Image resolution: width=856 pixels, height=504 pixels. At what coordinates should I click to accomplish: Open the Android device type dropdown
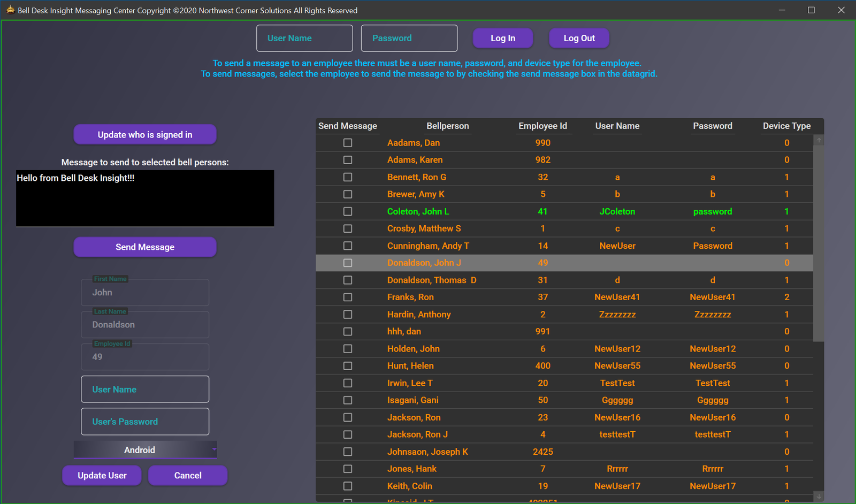(145, 450)
